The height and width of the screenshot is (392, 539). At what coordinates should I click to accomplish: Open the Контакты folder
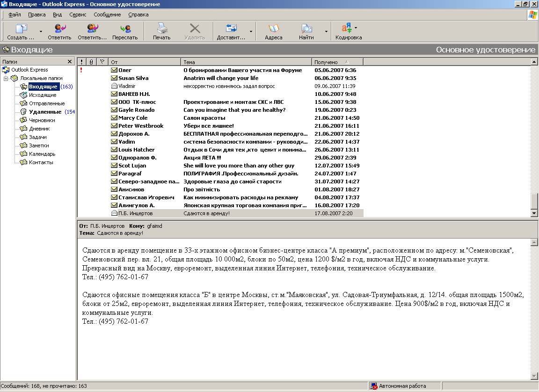click(41, 162)
